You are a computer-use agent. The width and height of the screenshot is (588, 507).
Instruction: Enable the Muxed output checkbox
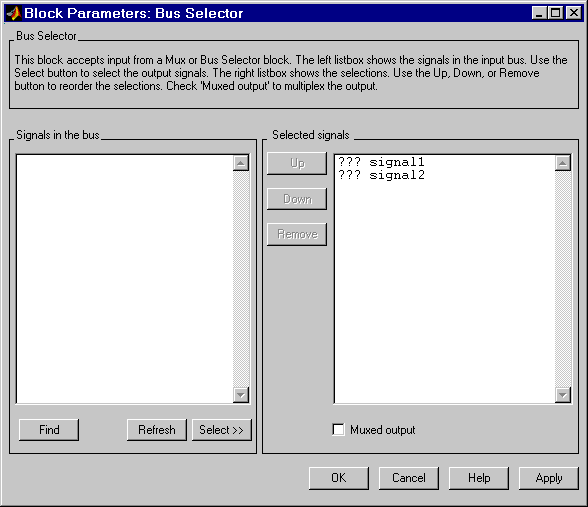(338, 430)
